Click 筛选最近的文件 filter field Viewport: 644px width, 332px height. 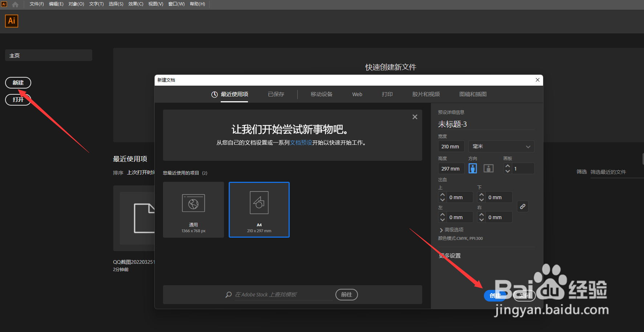coord(616,172)
